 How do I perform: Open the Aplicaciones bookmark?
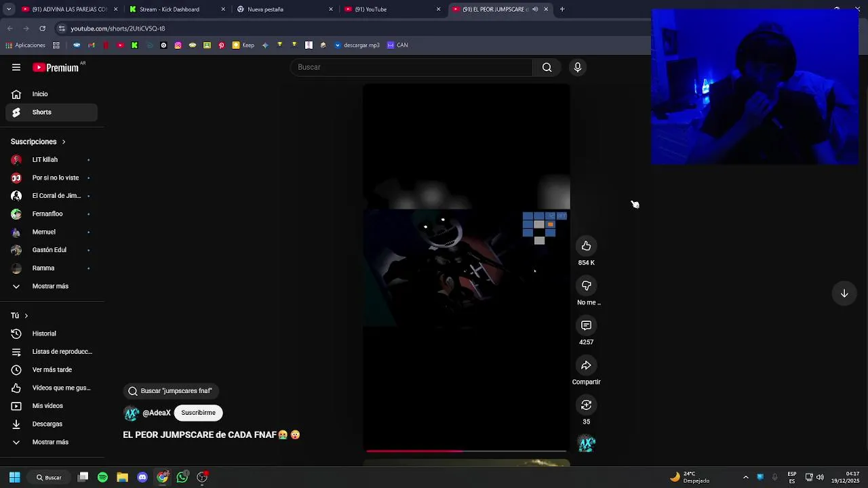[25, 45]
